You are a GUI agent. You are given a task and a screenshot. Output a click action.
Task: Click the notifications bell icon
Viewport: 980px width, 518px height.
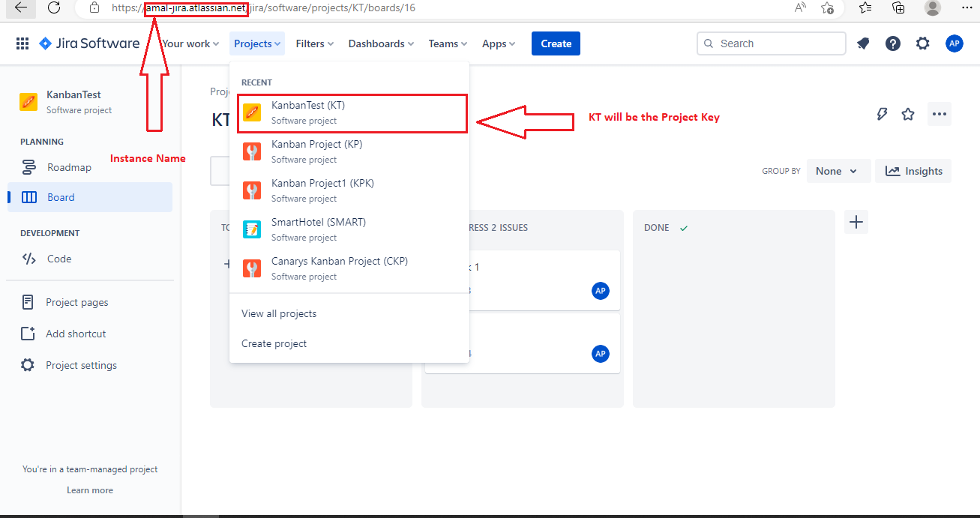pyautogui.click(x=863, y=43)
